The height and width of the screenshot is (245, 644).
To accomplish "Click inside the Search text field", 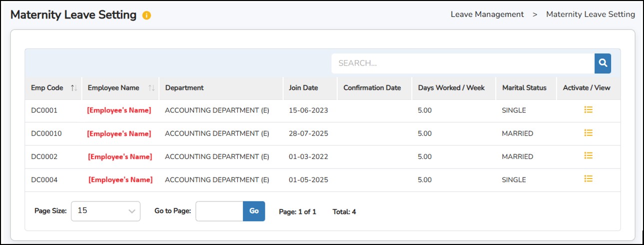I will click(462, 63).
